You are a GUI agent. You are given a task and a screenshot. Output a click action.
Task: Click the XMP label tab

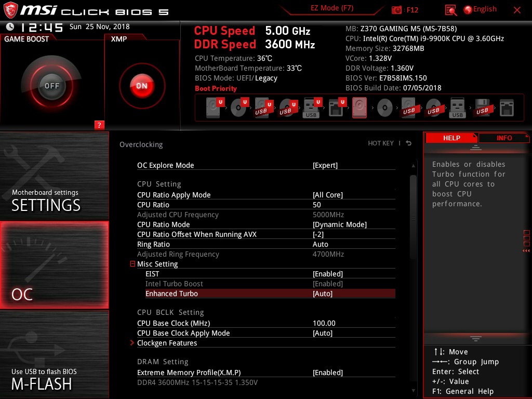119,39
